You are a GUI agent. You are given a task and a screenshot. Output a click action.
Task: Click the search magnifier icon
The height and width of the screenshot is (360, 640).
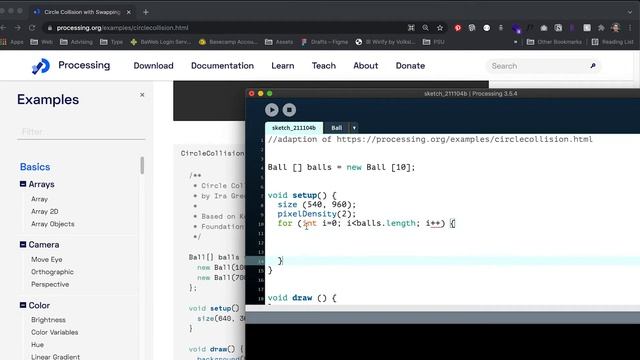593,66
